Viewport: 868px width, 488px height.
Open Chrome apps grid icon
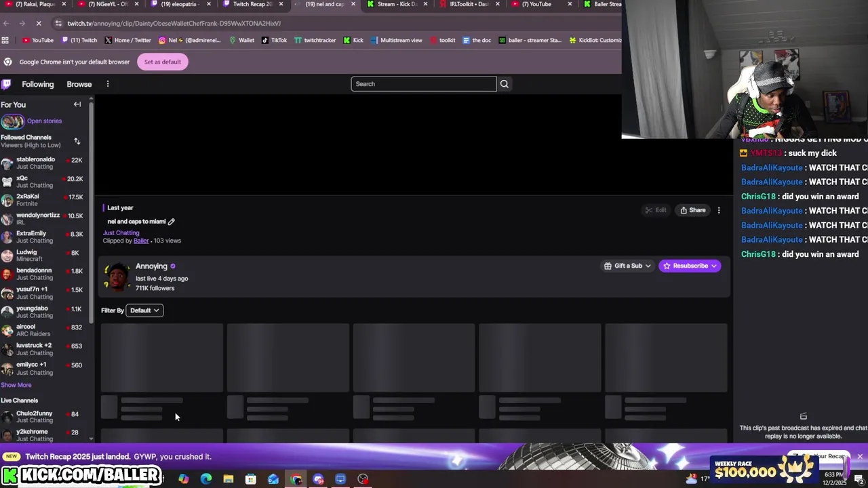[6, 40]
